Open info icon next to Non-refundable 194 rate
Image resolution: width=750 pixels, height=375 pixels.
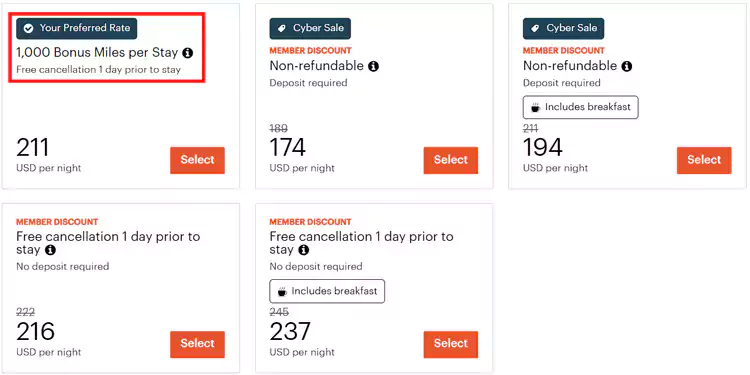[x=627, y=66]
